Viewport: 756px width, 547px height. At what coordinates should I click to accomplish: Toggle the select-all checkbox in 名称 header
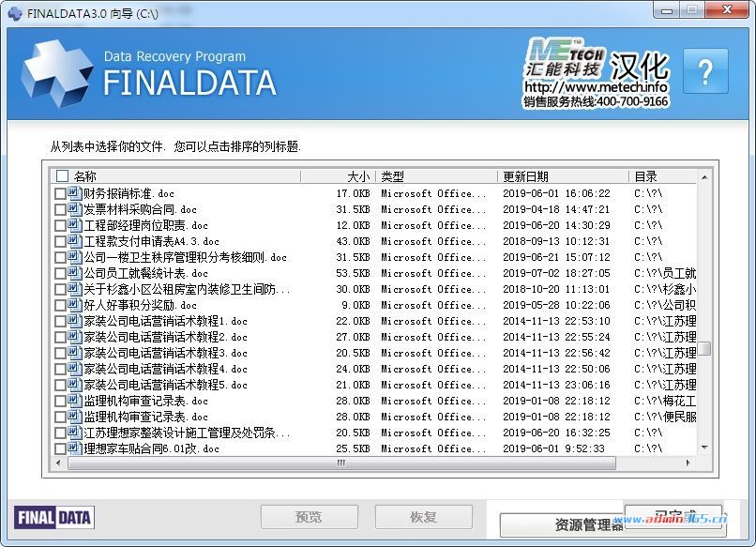[62, 175]
